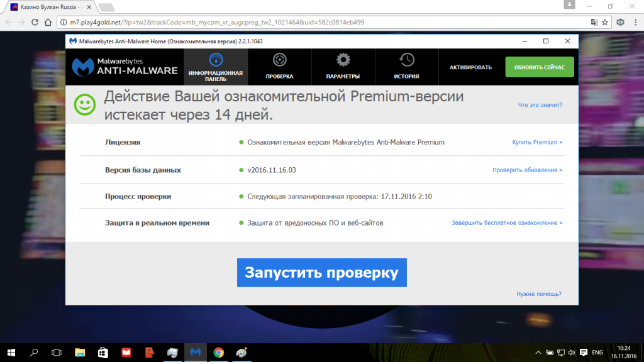The image size is (644, 362).
Task: Open the Информационная панель tab
Action: (x=216, y=67)
